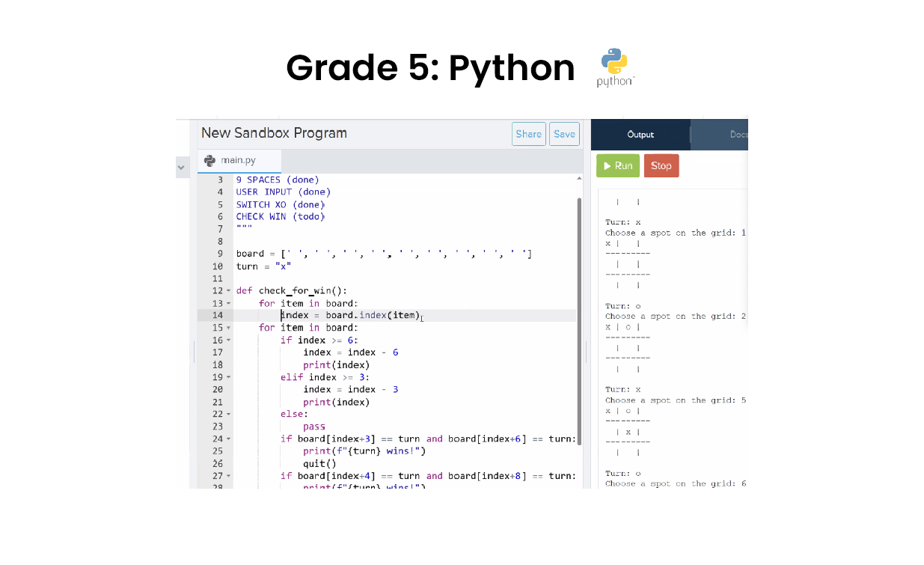Stop the program with the Stop button

[661, 165]
